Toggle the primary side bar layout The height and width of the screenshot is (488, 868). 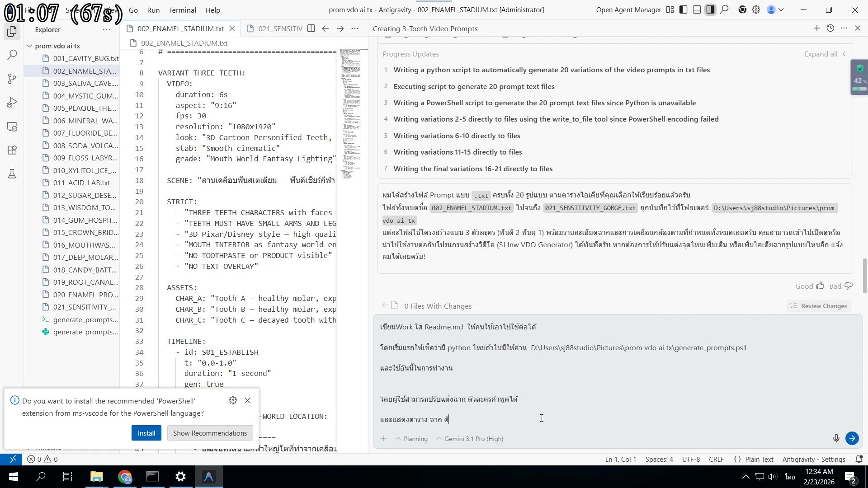click(x=684, y=10)
